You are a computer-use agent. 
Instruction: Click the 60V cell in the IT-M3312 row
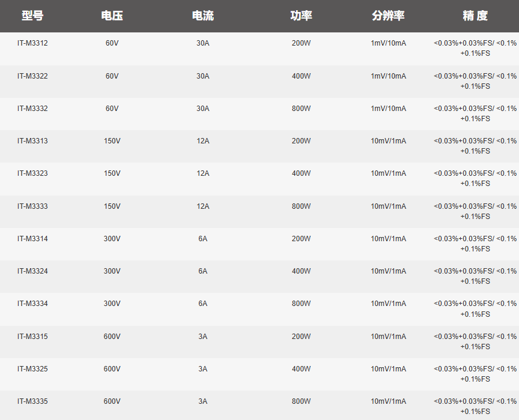[112, 43]
